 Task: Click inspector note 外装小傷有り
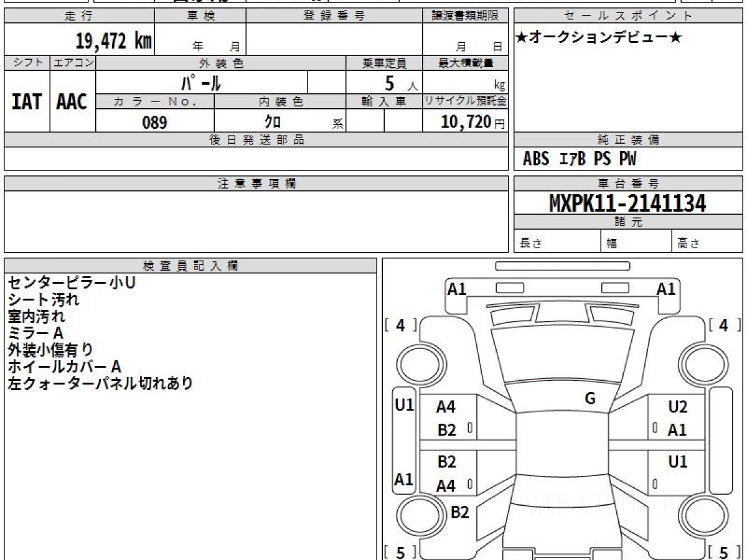click(50, 350)
